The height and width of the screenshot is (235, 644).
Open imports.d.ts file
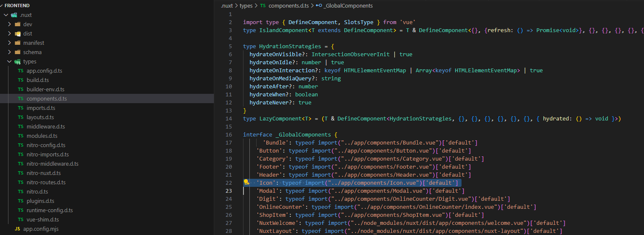tap(41, 108)
